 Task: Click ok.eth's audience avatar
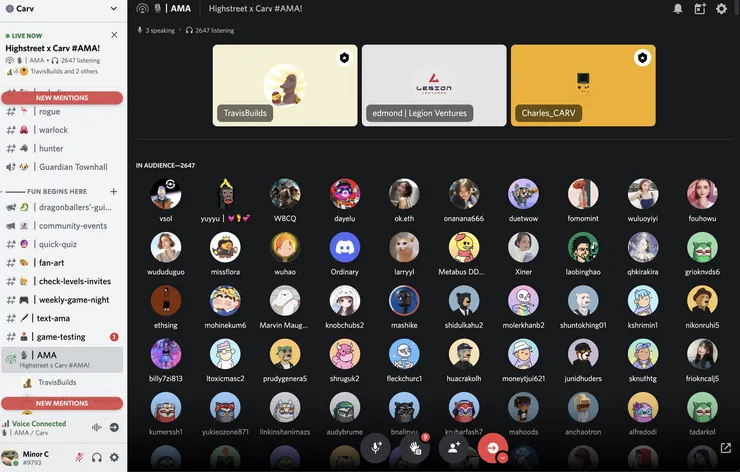click(x=404, y=194)
